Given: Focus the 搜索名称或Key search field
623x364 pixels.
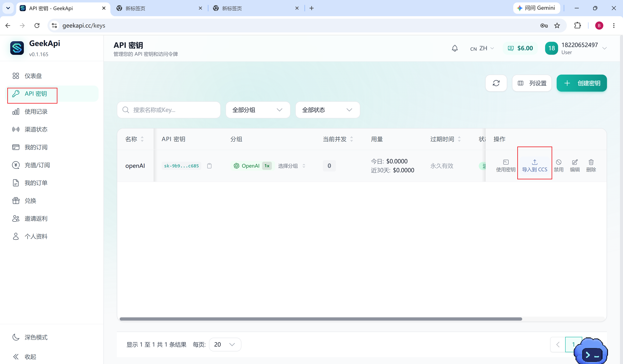Looking at the screenshot, I should pyautogui.click(x=169, y=110).
